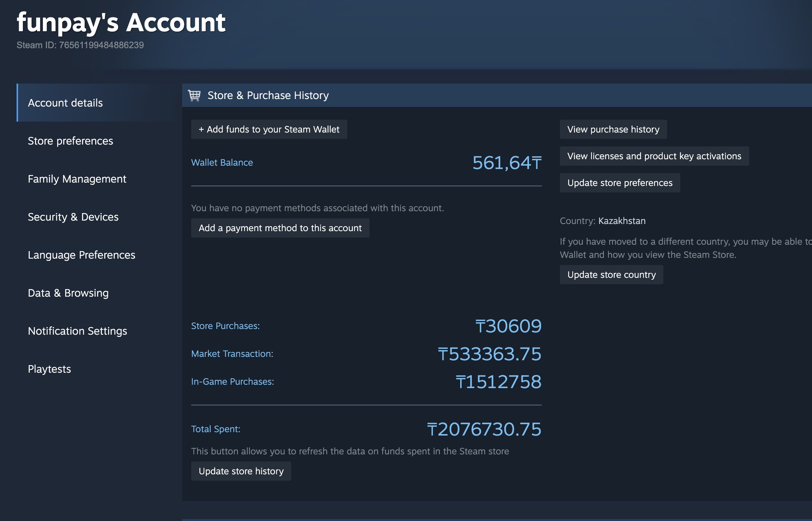Image resolution: width=812 pixels, height=521 pixels.
Task: Open Data & Browsing page
Action: point(68,293)
